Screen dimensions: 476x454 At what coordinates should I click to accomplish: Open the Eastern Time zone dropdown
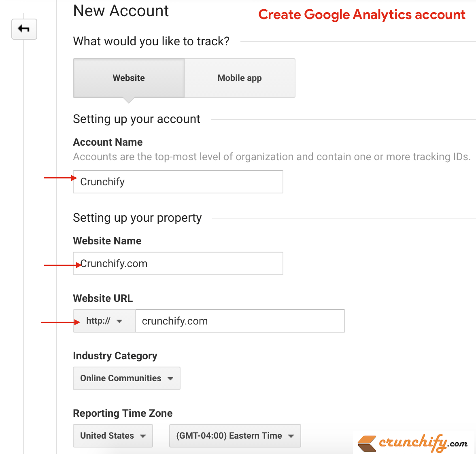[x=235, y=435]
